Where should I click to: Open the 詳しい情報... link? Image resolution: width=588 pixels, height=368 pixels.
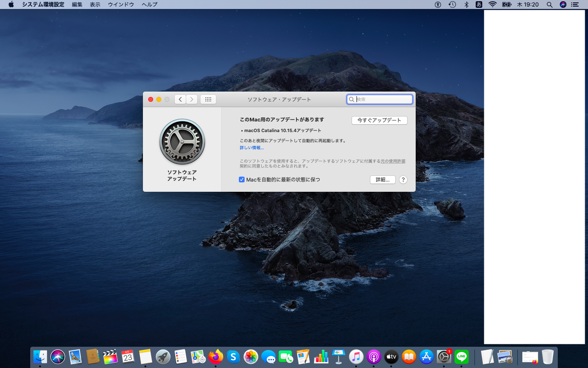(x=252, y=148)
